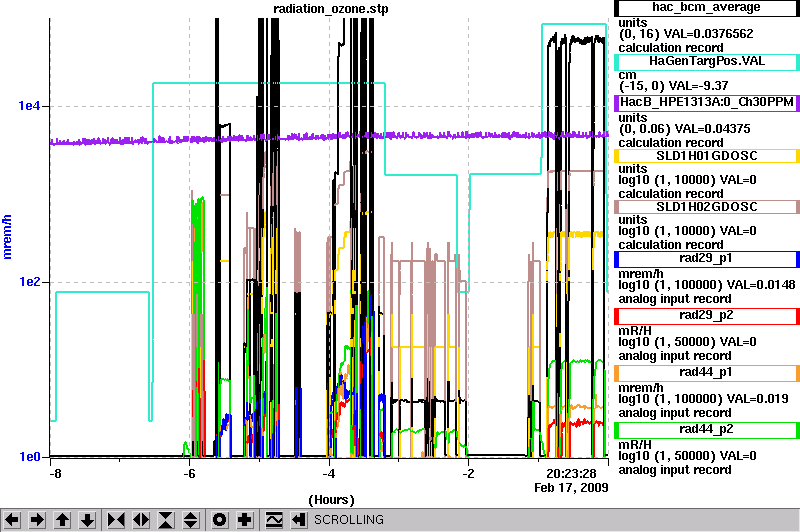Select the rad29_p2 red legend box

click(707, 316)
